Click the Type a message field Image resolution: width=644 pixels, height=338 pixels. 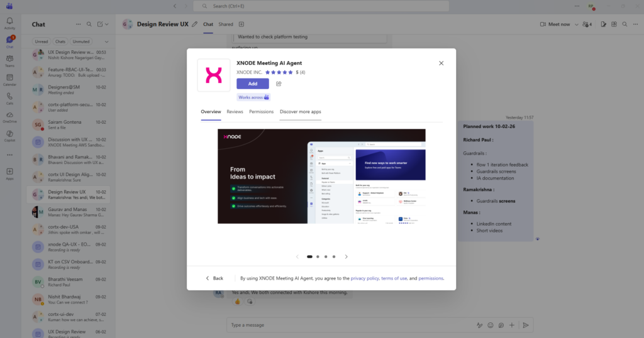point(349,325)
